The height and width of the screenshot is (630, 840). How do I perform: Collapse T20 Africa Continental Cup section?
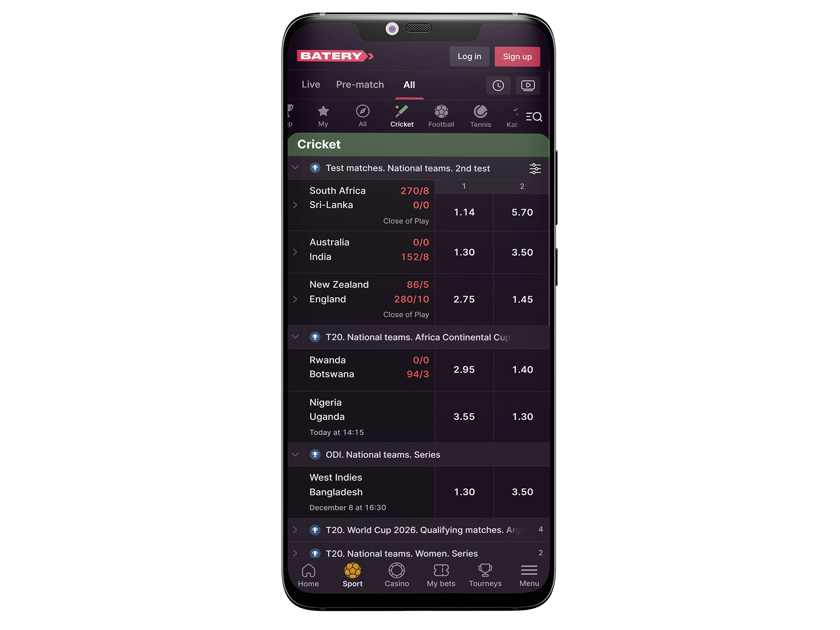[x=297, y=337]
